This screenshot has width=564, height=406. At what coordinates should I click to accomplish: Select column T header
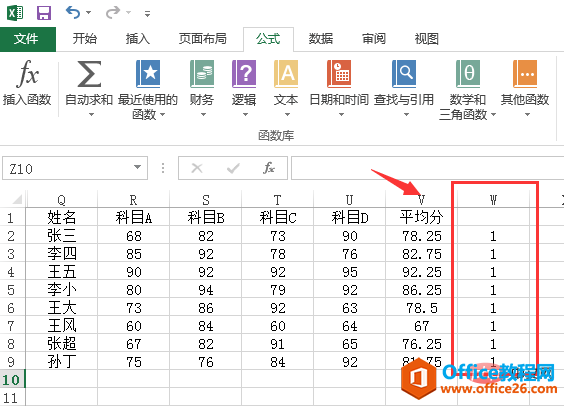[x=278, y=200]
